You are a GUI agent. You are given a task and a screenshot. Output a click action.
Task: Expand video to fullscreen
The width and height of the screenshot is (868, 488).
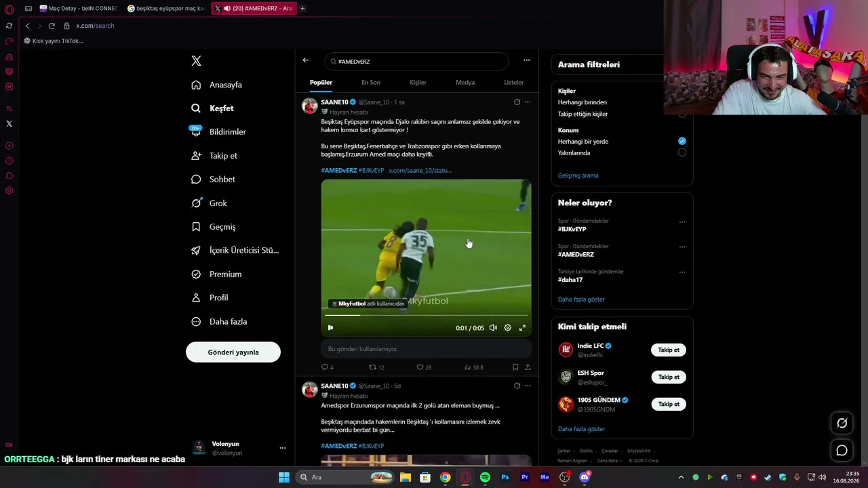tap(522, 328)
